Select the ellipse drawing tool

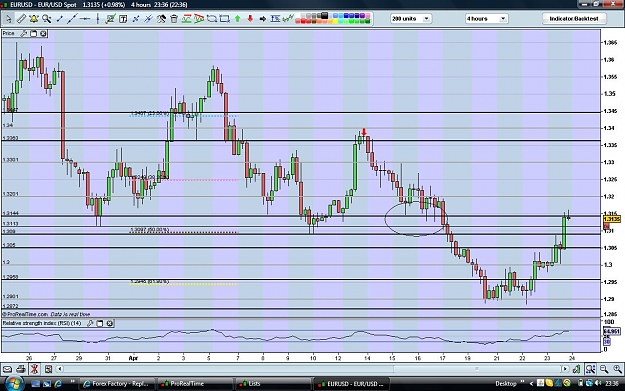click(212, 19)
